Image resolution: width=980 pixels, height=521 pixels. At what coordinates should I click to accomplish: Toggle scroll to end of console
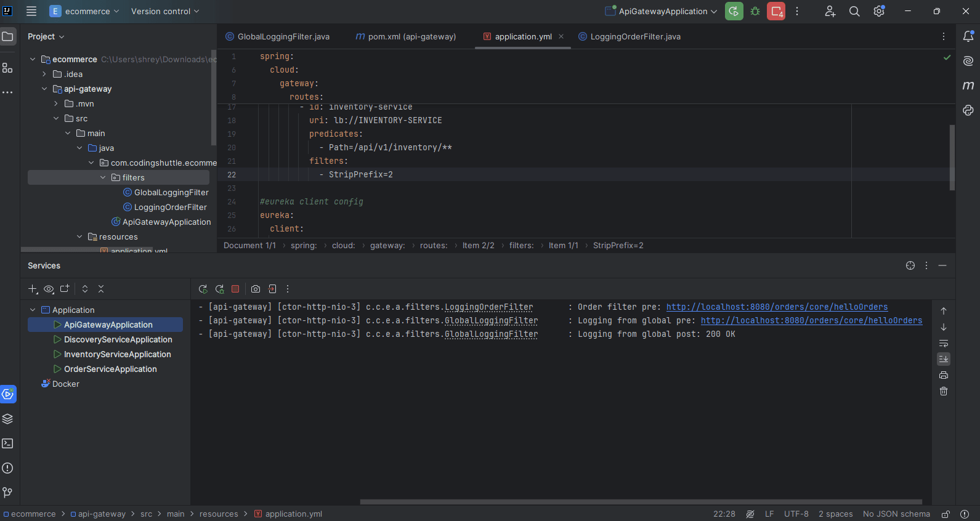point(944,359)
